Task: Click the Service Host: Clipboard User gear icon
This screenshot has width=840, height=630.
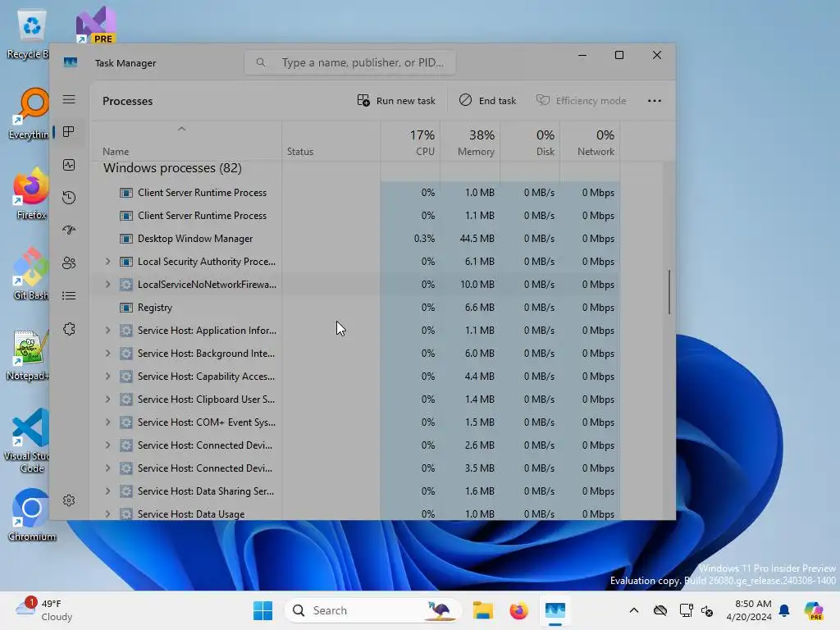Action: pos(126,399)
